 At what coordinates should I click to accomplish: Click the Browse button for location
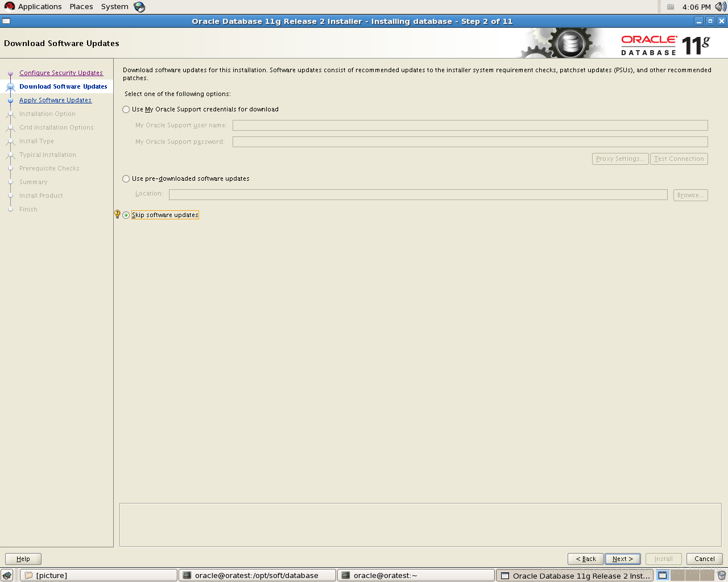pyautogui.click(x=690, y=195)
